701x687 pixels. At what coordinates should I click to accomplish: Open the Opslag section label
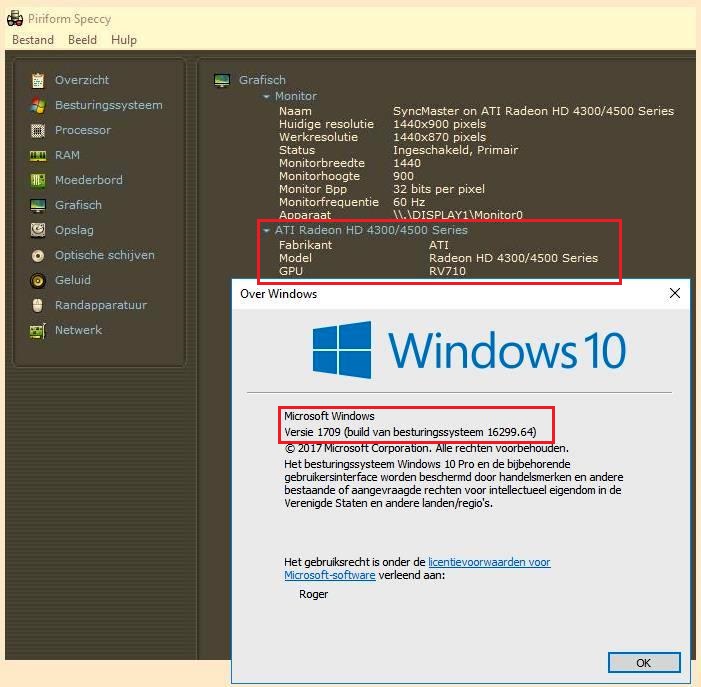point(74,230)
